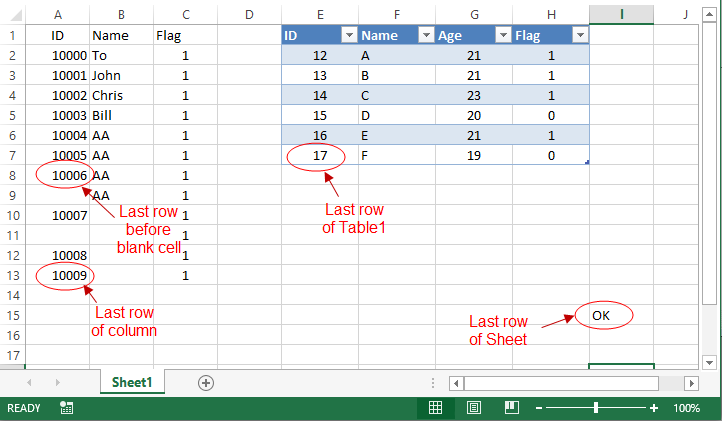Click table cell with Age 19
Viewport: 722px width, 421px height.
click(x=474, y=155)
